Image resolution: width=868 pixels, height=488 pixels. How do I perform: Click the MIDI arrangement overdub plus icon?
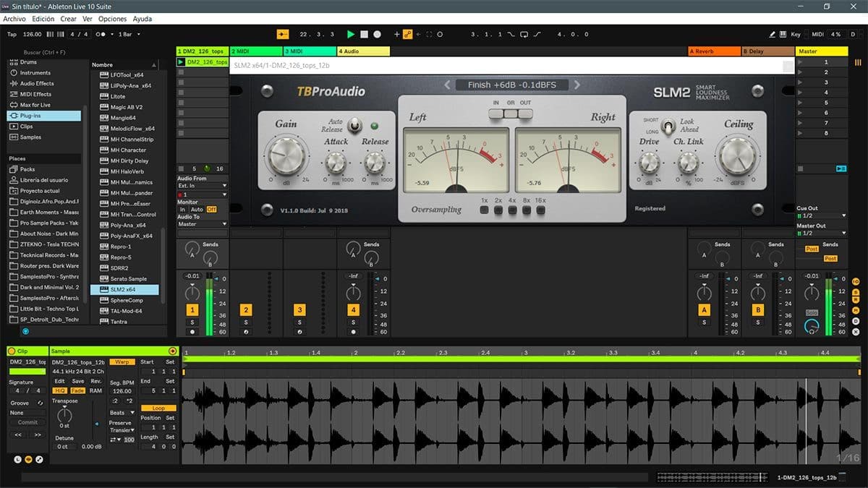point(396,34)
